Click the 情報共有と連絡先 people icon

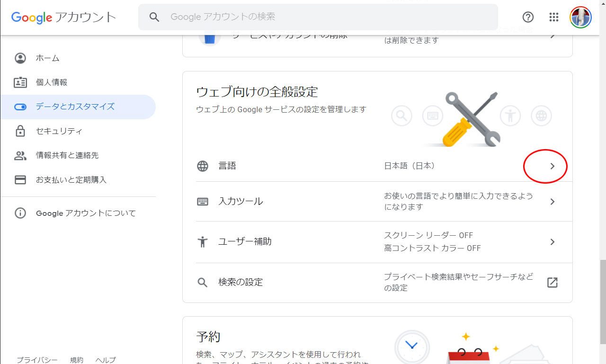(x=20, y=155)
